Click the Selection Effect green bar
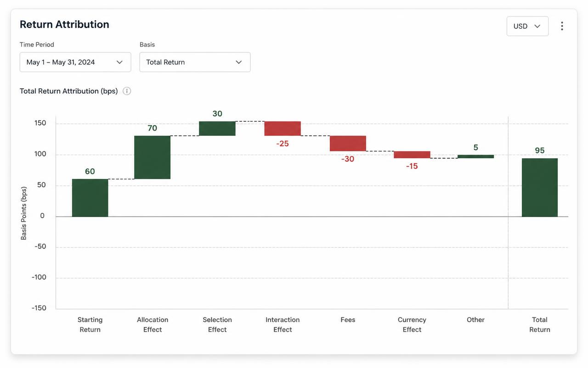The image size is (588, 368). coord(217,128)
